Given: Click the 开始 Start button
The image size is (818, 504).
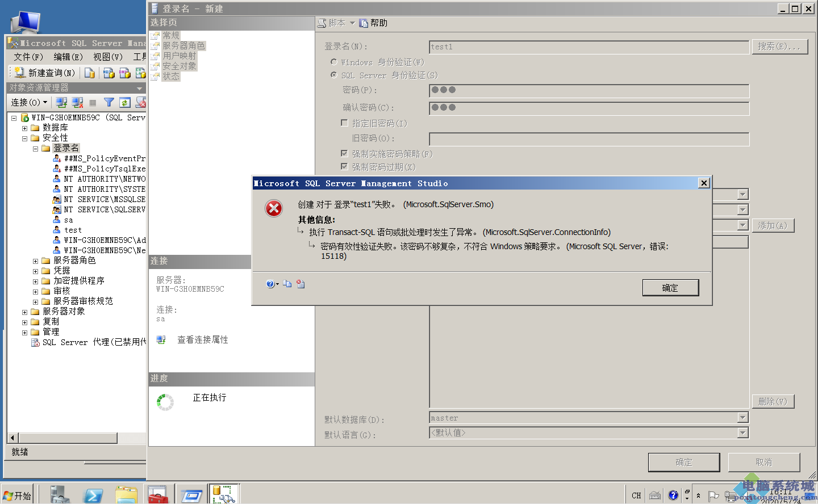Looking at the screenshot, I should coord(17,495).
